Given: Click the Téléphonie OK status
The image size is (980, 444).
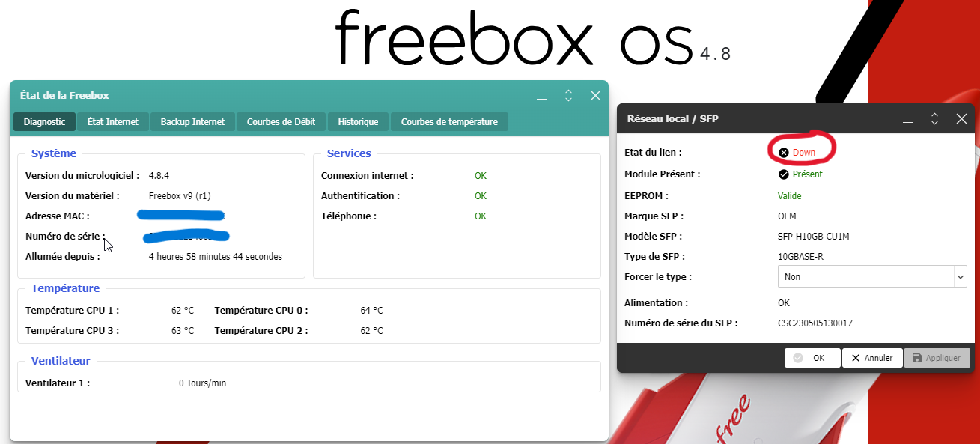Looking at the screenshot, I should click(x=481, y=216).
